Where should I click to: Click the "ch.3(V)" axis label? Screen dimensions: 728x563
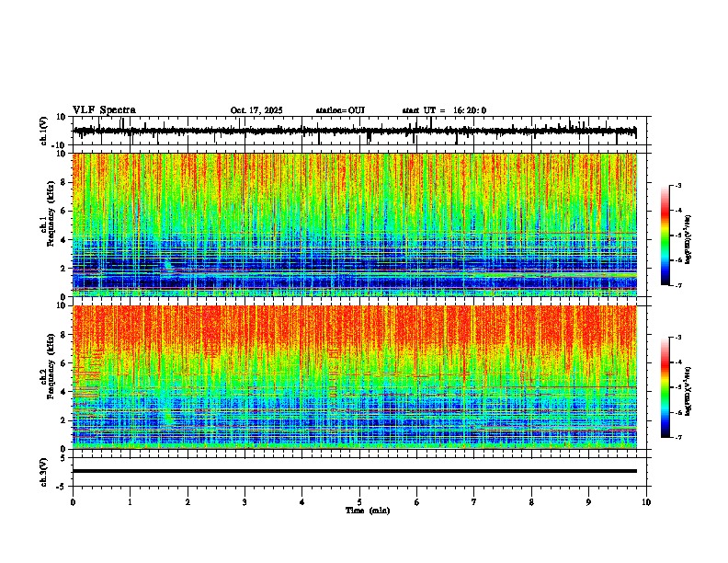pos(44,472)
